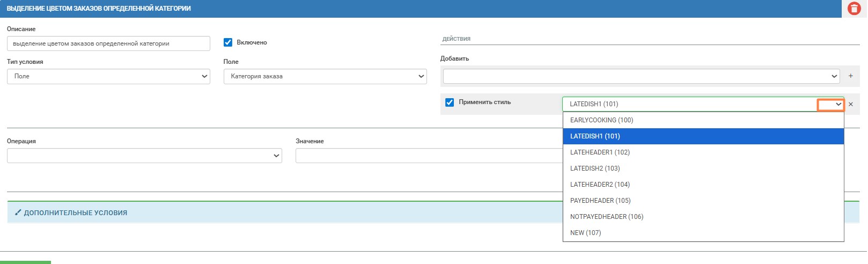Click the Значение input field
Viewport: 868px width, 264px height.
[428, 156]
